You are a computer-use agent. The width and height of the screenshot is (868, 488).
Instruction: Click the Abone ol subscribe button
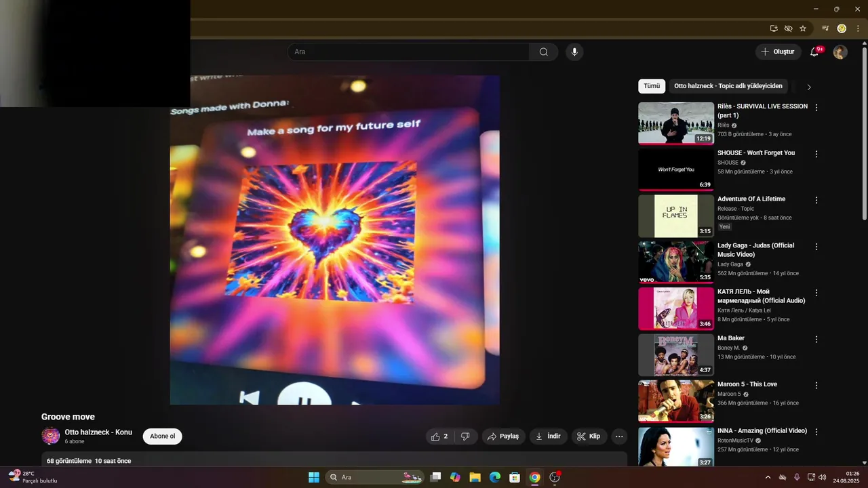[x=163, y=436]
